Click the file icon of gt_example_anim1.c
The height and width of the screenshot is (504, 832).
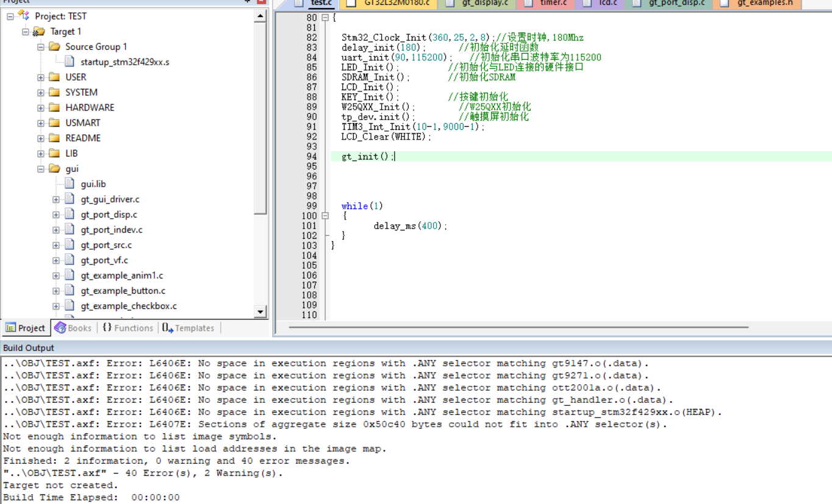pyautogui.click(x=70, y=275)
